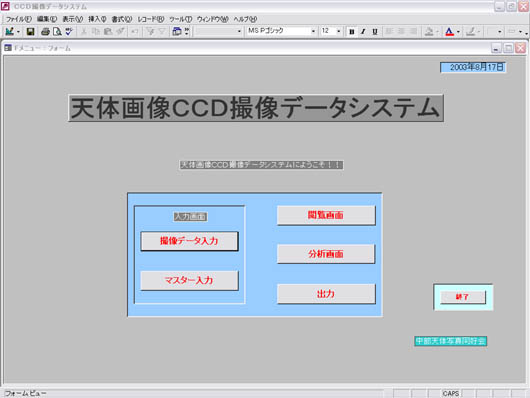
Task: Click the Copy icon in toolbar
Action: point(96,31)
